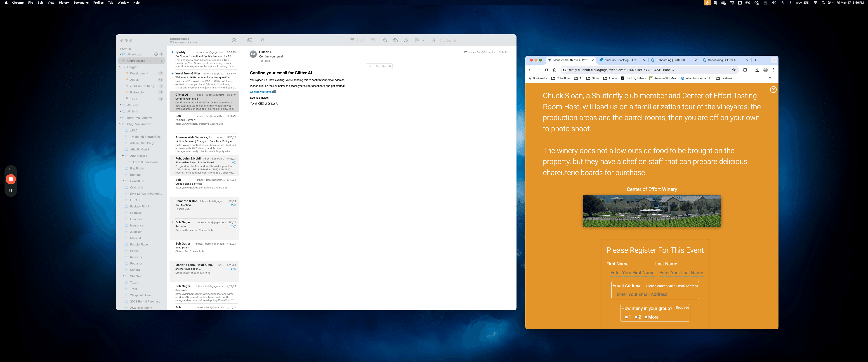Collapse the Auto Classic folder
The width and height of the screenshot is (868, 362).
[x=123, y=156]
